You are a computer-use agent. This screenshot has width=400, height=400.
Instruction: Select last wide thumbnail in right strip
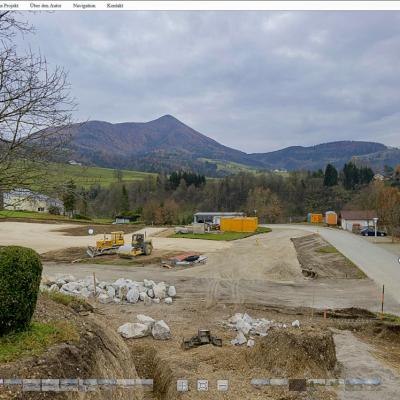point(363,382)
